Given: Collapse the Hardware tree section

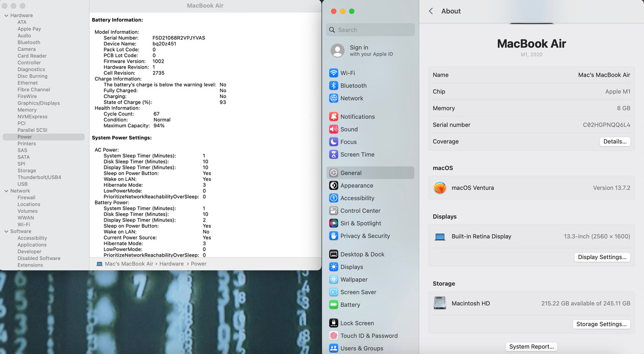Looking at the screenshot, I should pos(6,16).
